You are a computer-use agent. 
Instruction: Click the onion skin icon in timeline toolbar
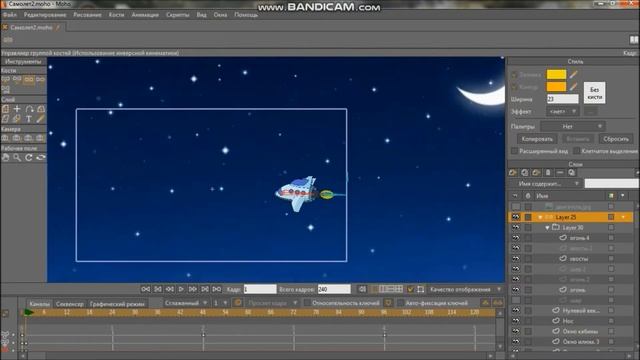[x=238, y=303]
